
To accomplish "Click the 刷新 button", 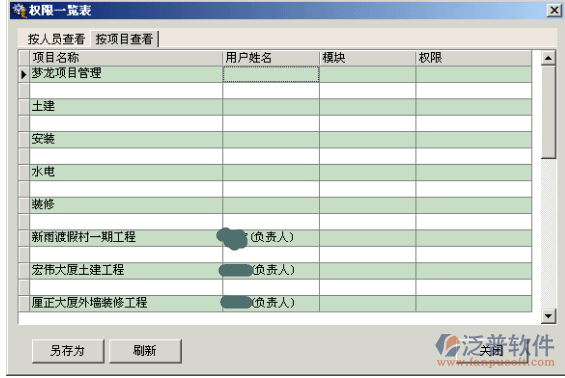I will coord(145,350).
